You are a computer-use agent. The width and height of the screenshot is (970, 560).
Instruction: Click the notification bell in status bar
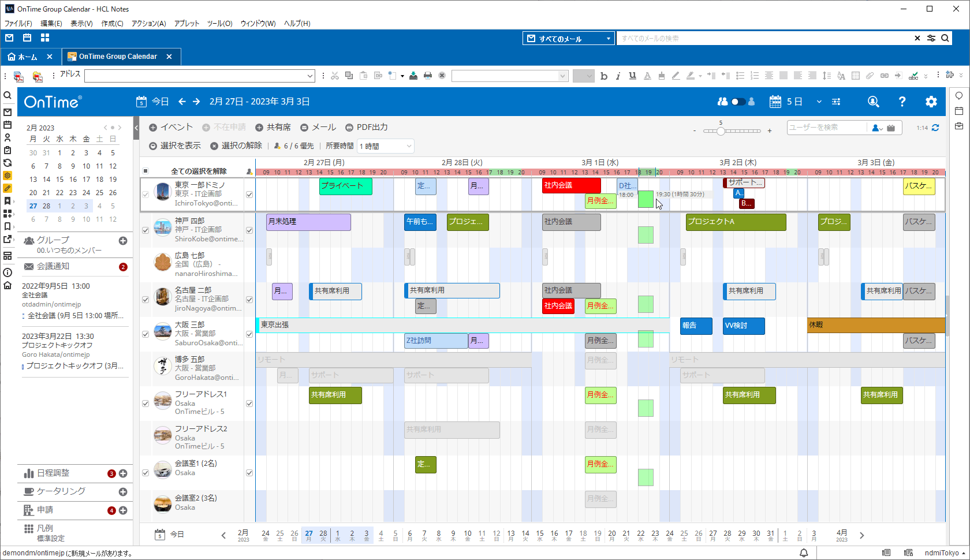(804, 552)
